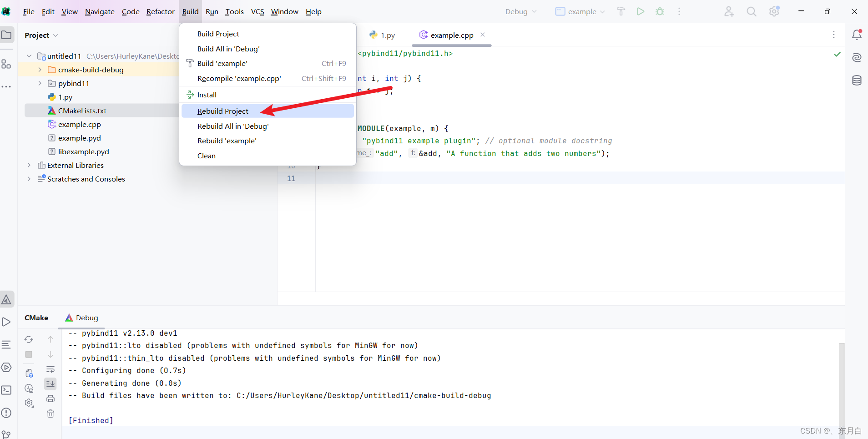Toggle soft-wrap in the CMake console
The image size is (868, 439).
tap(50, 369)
